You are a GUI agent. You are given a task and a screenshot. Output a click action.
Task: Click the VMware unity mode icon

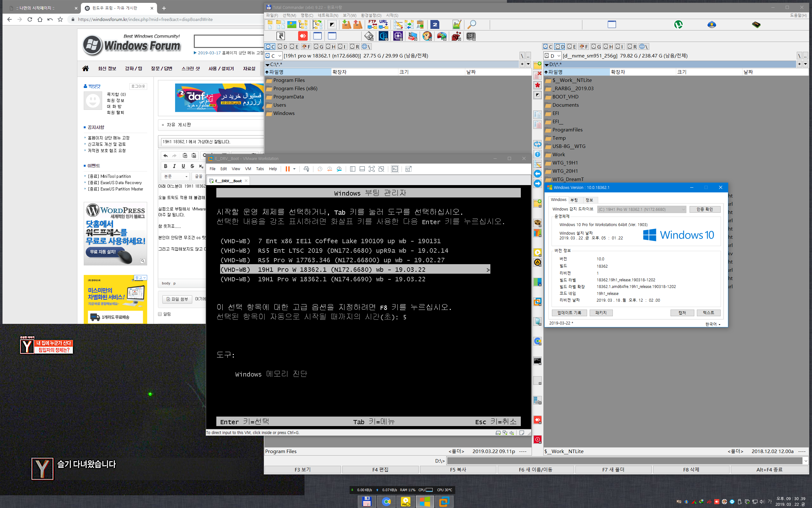point(382,169)
